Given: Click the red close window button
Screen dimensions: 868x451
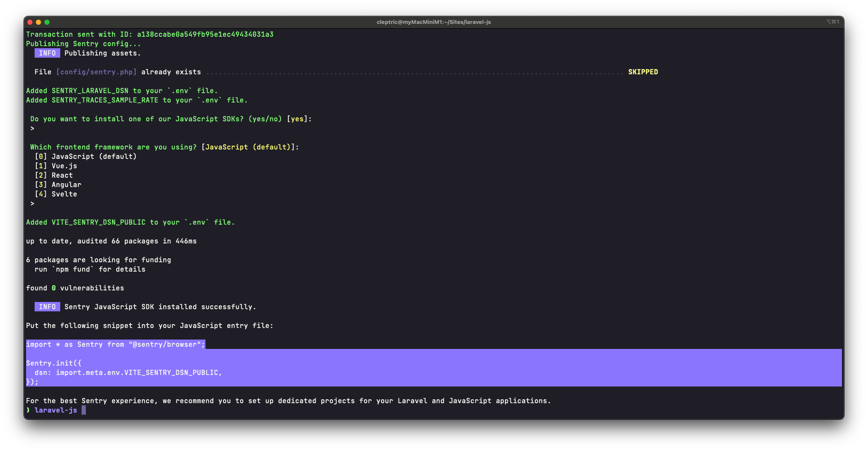Looking at the screenshot, I should (30, 22).
